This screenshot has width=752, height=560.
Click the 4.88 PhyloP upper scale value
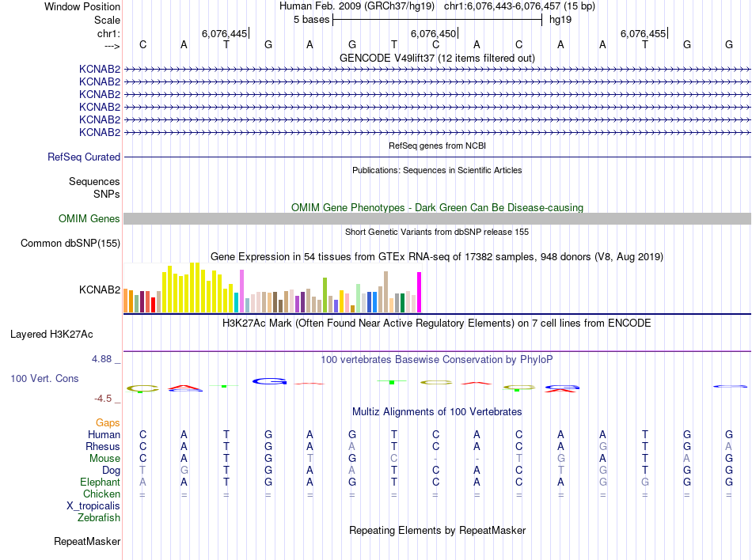[x=102, y=359]
